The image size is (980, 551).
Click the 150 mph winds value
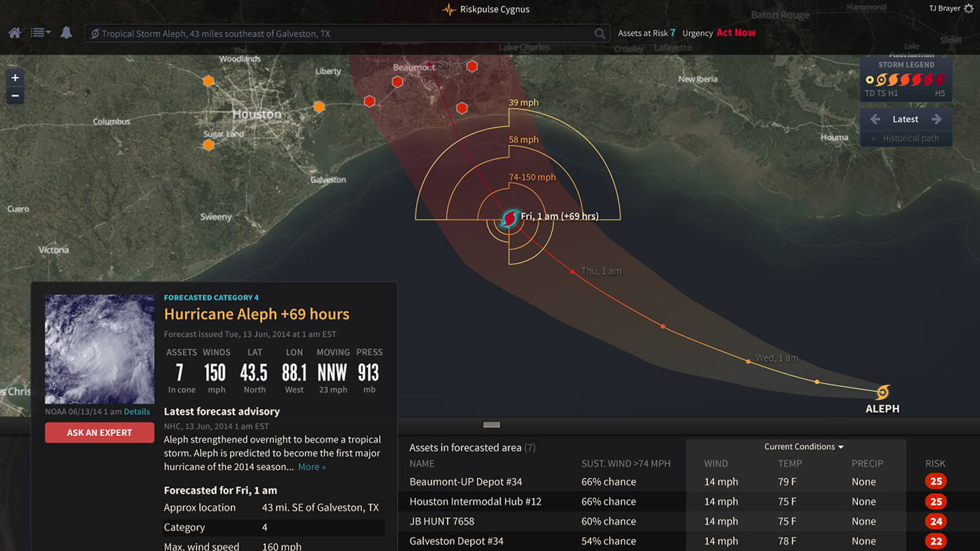coord(215,373)
